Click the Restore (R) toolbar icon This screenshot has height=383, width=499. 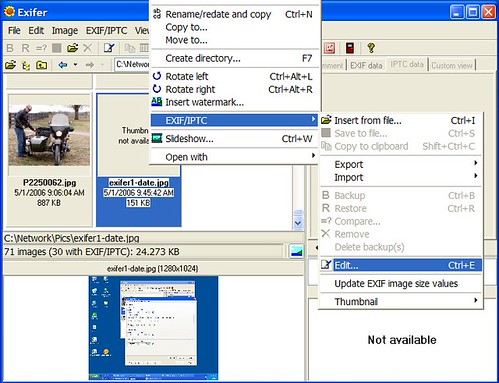click(x=25, y=48)
